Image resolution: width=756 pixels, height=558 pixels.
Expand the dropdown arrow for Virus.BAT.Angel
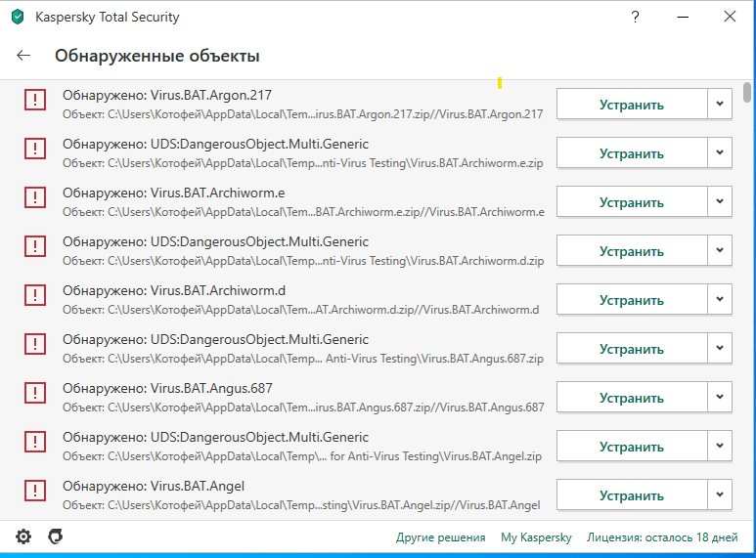coord(720,494)
